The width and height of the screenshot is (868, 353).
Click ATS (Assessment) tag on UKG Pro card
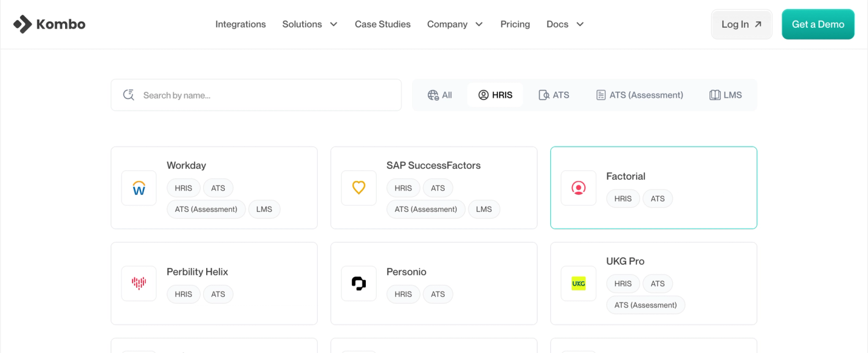pyautogui.click(x=646, y=305)
